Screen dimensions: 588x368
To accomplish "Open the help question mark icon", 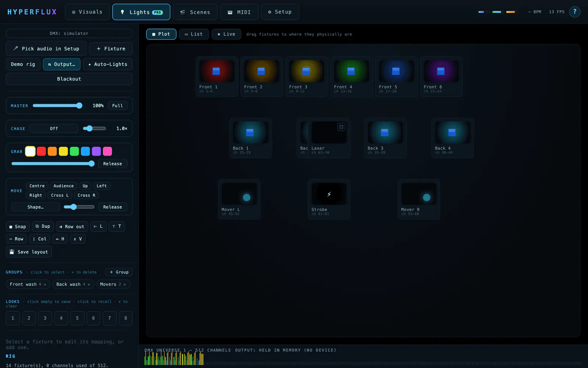I will pos(575,12).
